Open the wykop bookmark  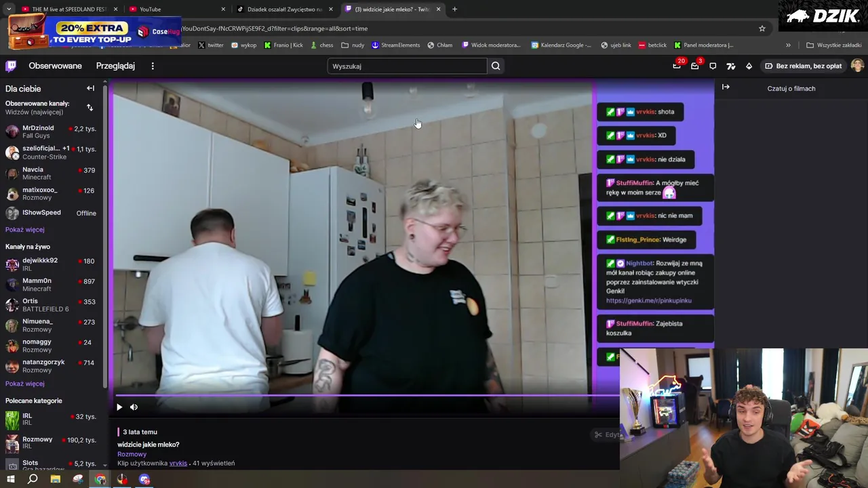pos(244,45)
